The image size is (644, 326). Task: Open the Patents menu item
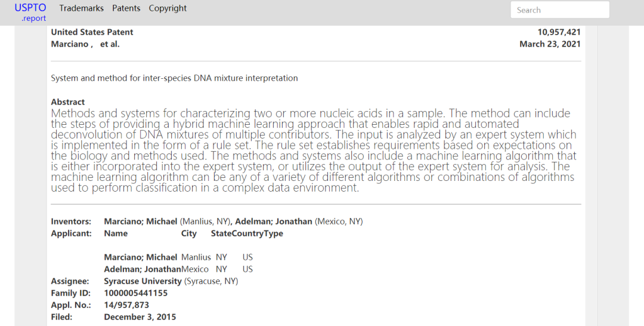(126, 8)
